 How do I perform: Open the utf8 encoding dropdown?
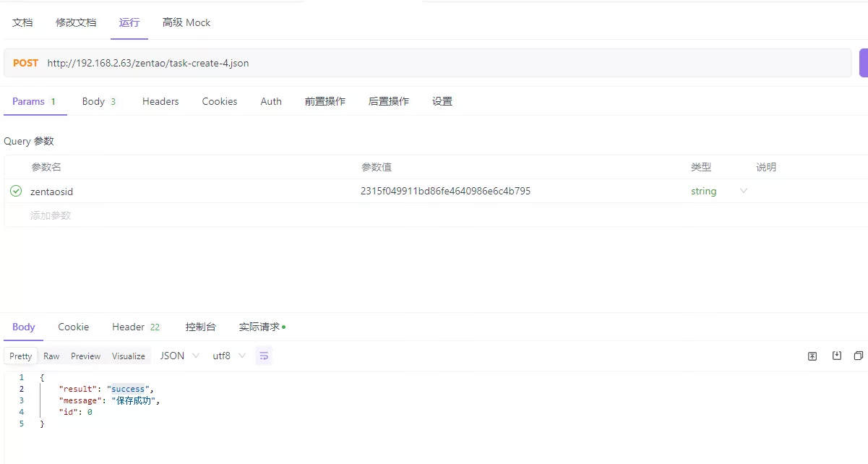click(x=228, y=356)
